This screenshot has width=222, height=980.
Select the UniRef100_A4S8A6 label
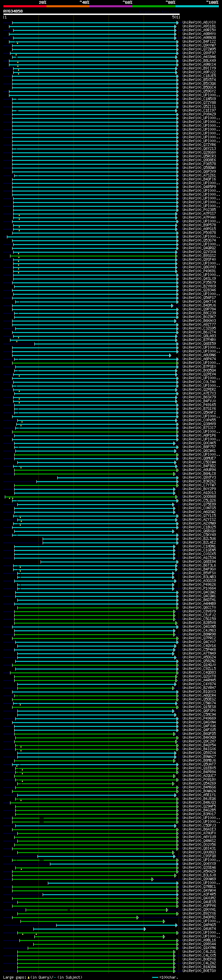pyautogui.click(x=199, y=57)
